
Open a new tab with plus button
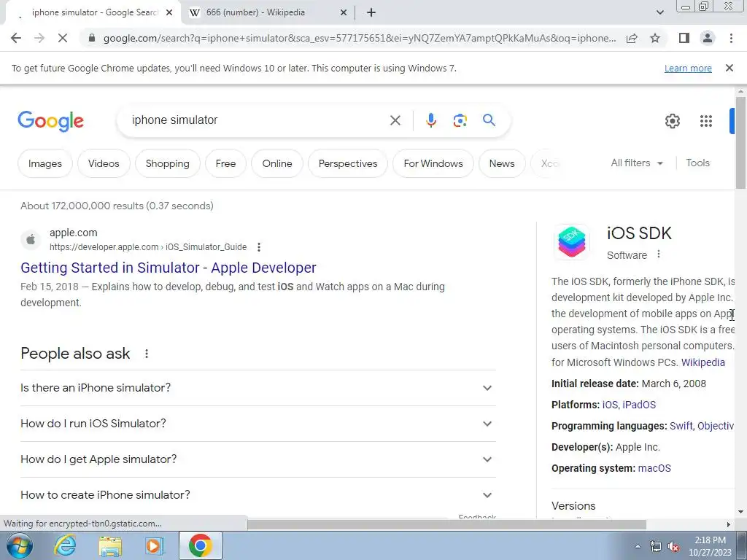371,13
